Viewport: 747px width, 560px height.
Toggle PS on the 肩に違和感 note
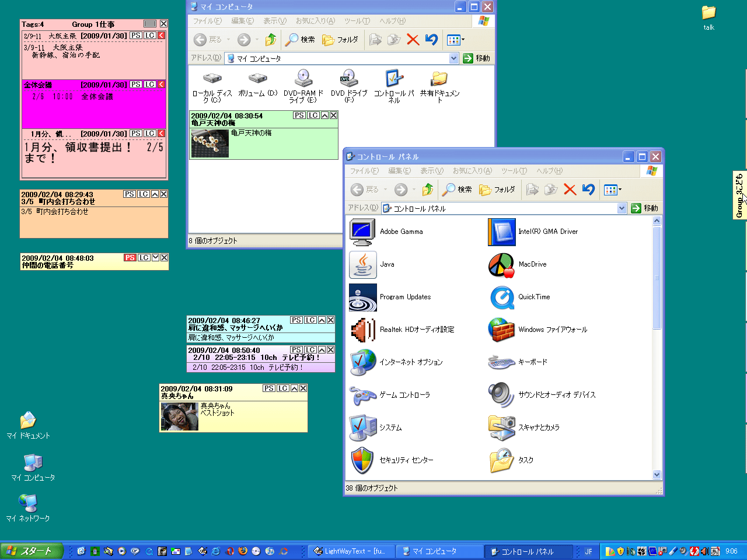pyautogui.click(x=296, y=320)
